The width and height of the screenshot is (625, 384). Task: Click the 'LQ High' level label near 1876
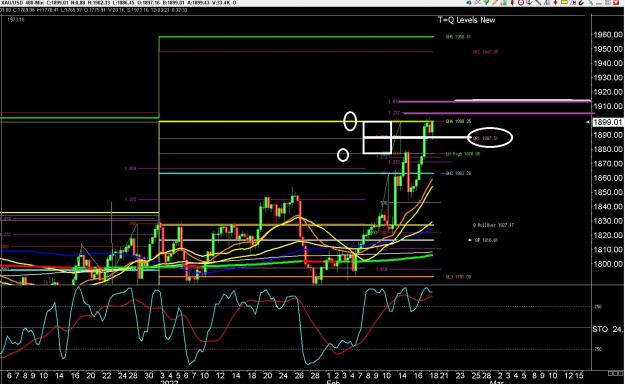pyautogui.click(x=463, y=154)
